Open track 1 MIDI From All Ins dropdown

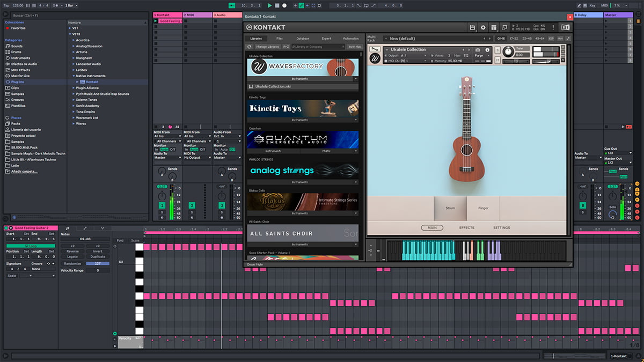tap(167, 137)
